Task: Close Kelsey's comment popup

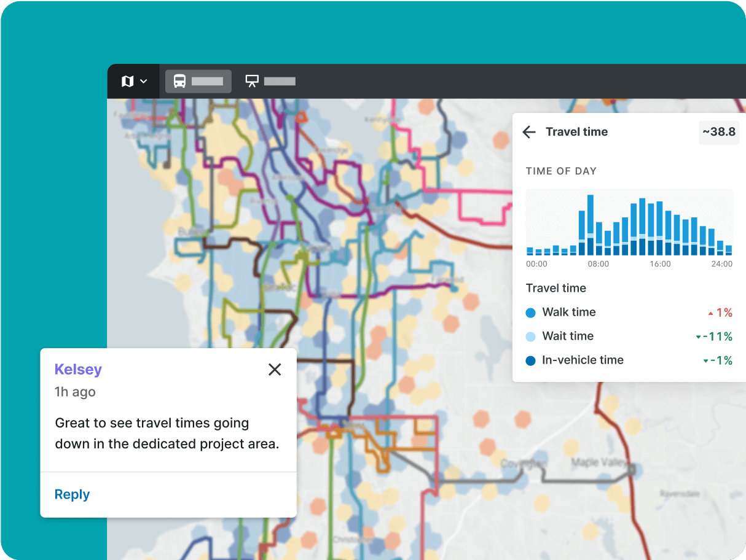Action: (x=275, y=369)
